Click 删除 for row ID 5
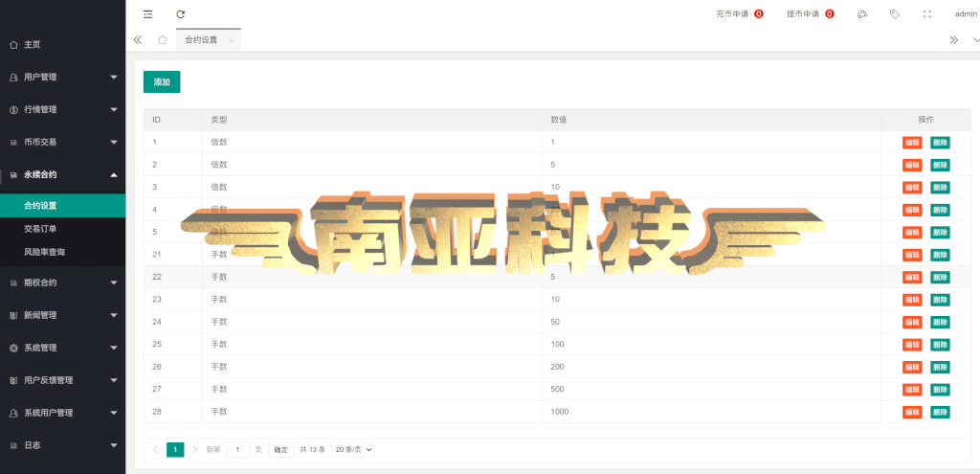 click(940, 232)
